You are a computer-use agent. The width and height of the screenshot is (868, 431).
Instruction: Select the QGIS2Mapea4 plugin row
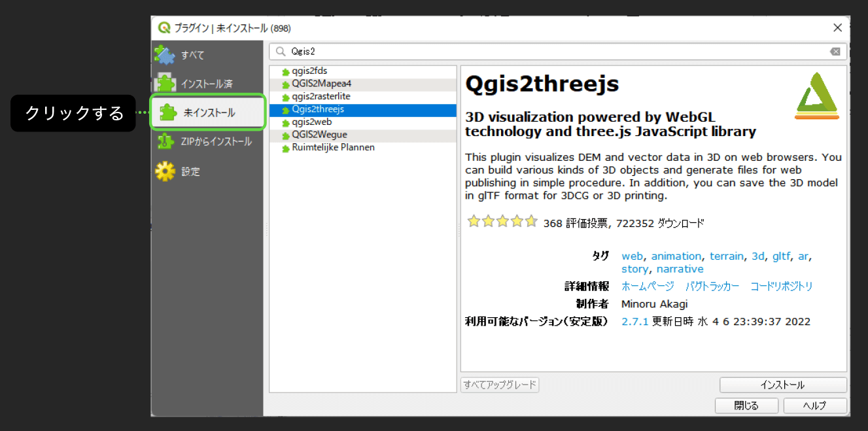[363, 84]
